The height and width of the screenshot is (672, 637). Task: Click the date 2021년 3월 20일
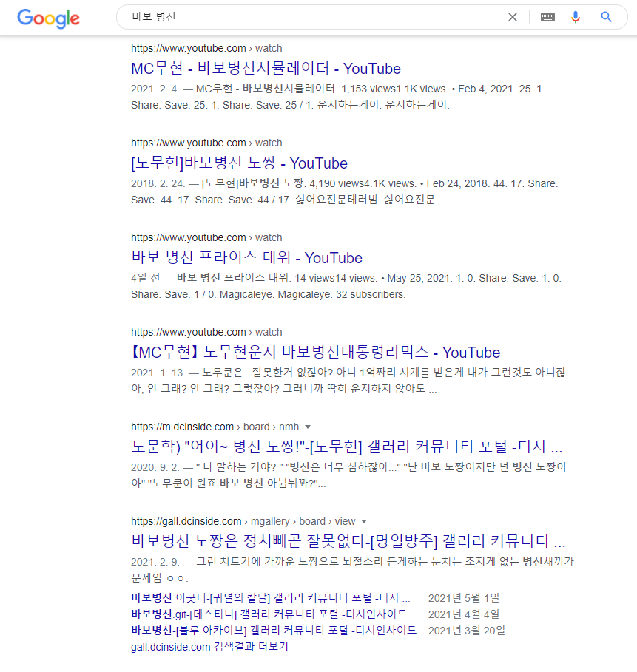[467, 631]
